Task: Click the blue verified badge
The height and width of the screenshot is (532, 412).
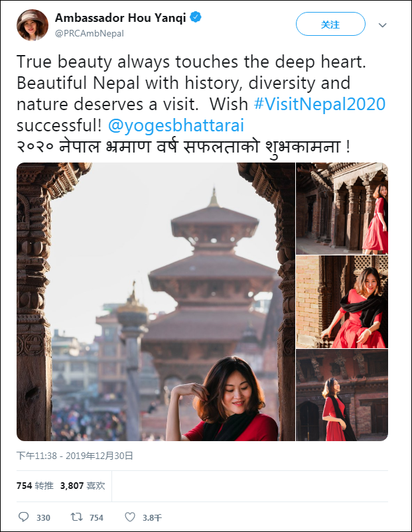Action: (x=196, y=19)
